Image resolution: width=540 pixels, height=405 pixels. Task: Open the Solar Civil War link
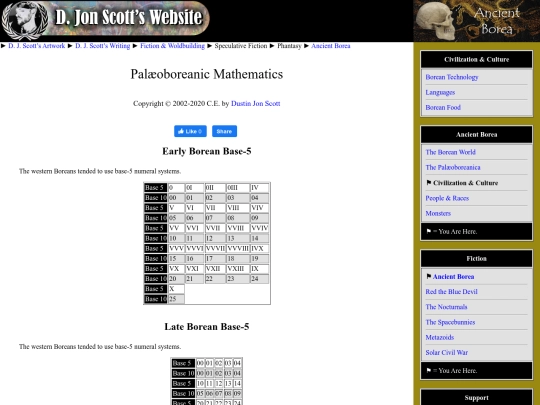point(446,353)
